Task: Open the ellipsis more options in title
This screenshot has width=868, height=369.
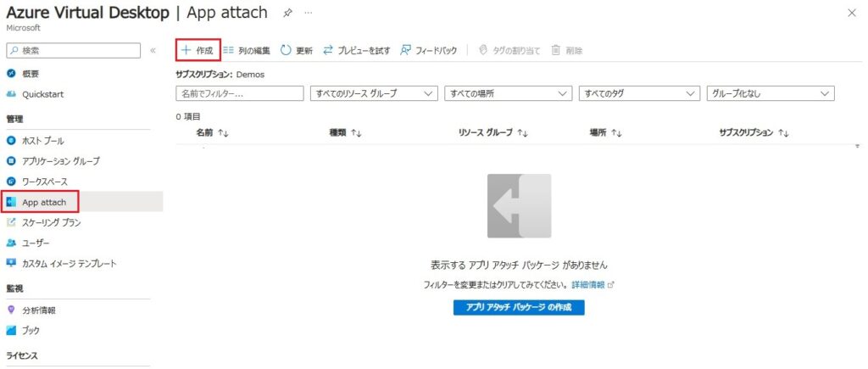Action: click(309, 13)
